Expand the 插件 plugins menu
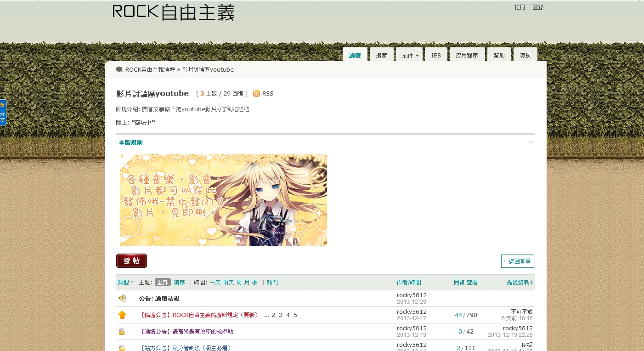 click(409, 55)
